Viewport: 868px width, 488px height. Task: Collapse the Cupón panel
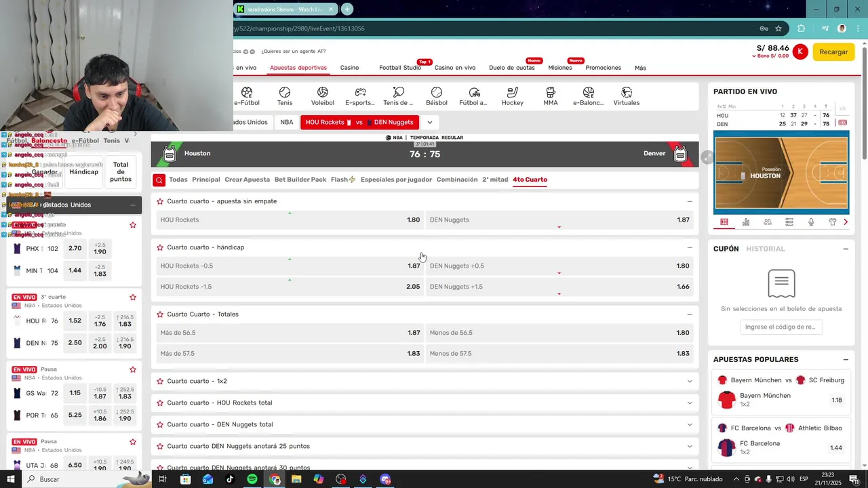pos(846,249)
